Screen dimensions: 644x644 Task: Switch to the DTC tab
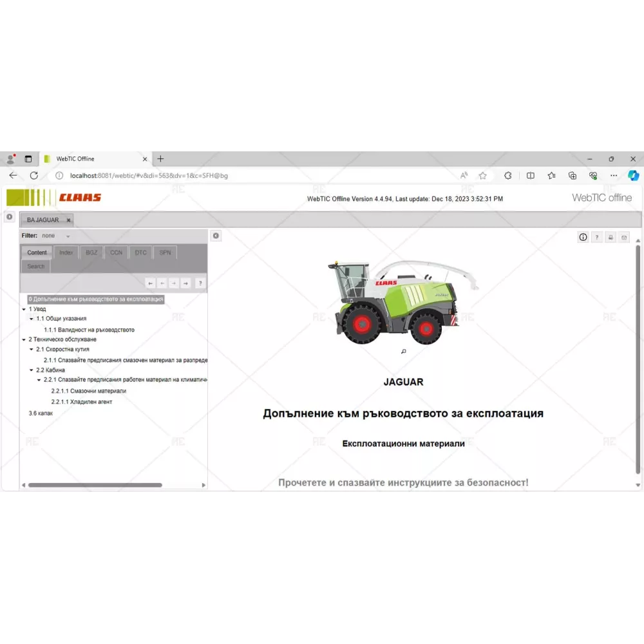point(140,252)
